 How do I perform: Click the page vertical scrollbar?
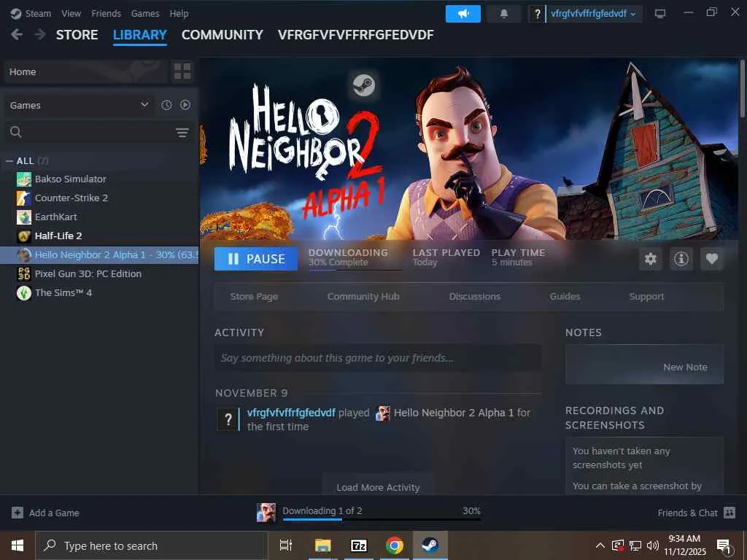[742, 88]
